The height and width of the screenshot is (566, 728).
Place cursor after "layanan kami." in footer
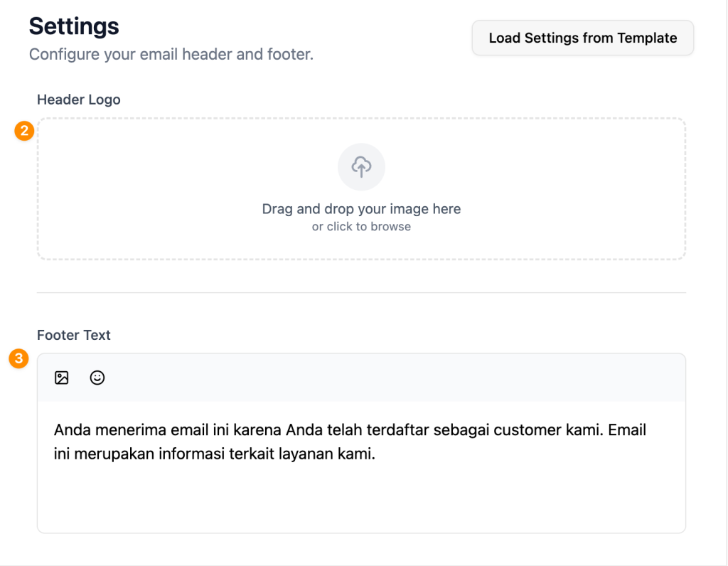[x=375, y=454]
